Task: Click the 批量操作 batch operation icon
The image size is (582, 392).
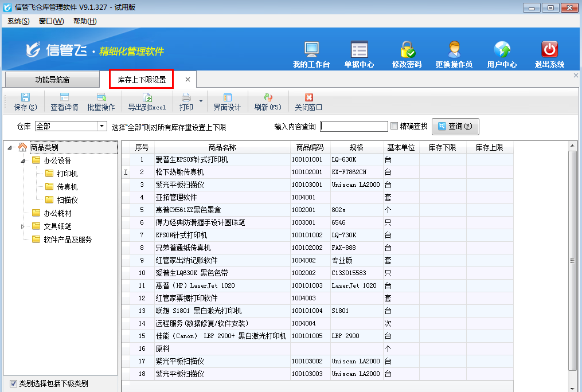Action: 101,101
